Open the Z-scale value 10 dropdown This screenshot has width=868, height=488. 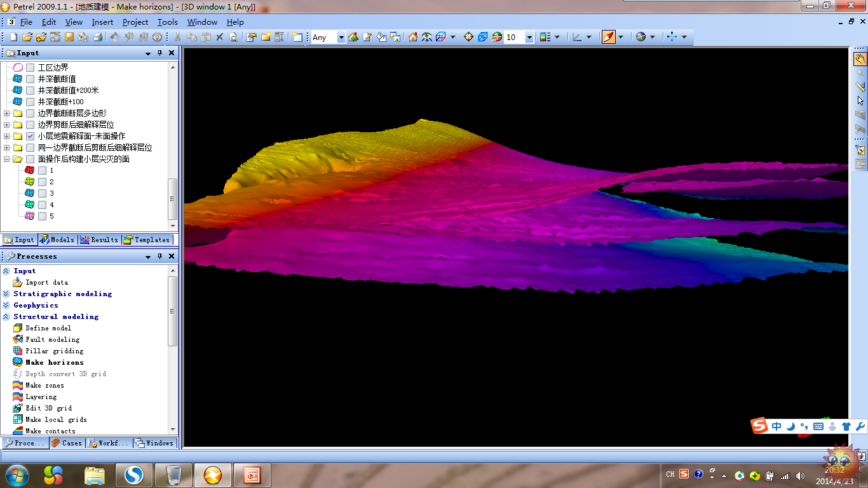tap(529, 37)
